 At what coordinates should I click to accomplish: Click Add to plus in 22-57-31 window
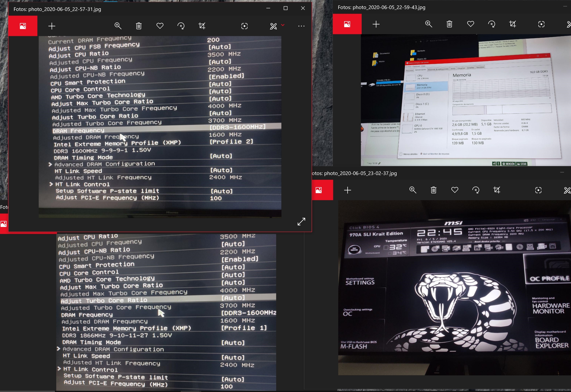tap(52, 26)
